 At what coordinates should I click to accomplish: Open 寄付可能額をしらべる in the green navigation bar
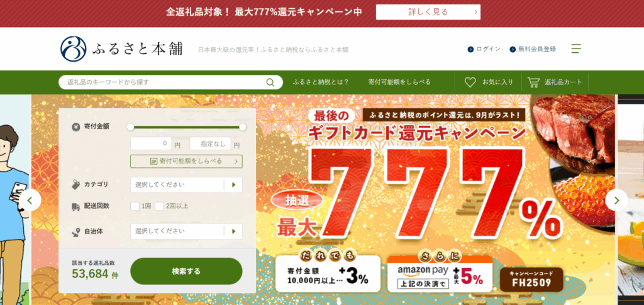tap(399, 82)
